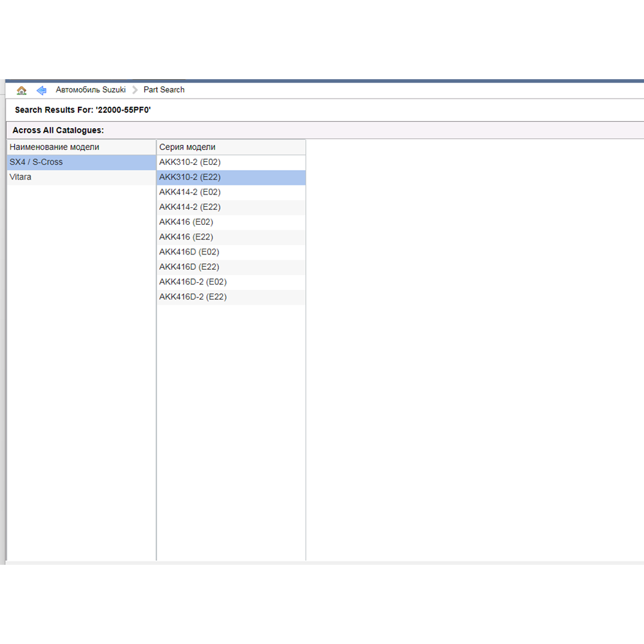Select AKK416 (E02) in series list
The width and height of the screenshot is (644, 644).
coord(231,222)
